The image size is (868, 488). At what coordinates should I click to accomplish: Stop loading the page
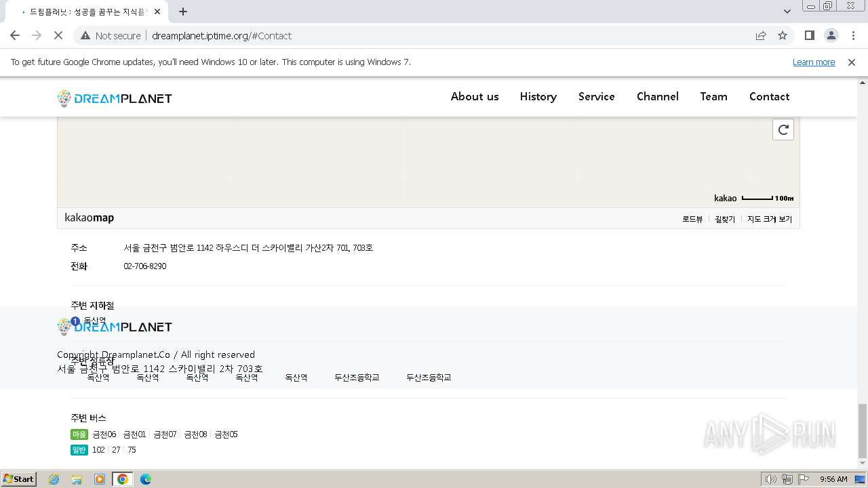pyautogui.click(x=58, y=35)
